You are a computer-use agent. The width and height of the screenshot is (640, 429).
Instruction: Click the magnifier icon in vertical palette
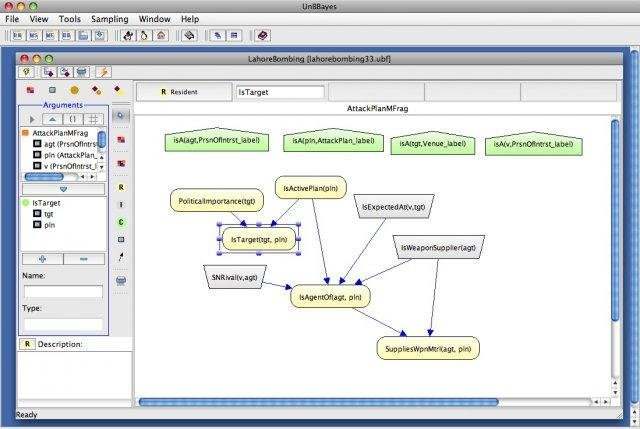[121, 116]
